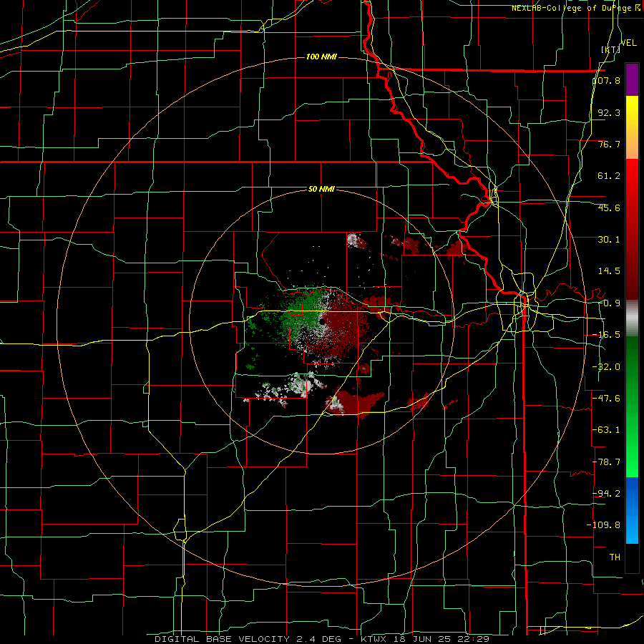Select the 30.1 legend value
Image resolution: width=644 pixels, height=644 pixels.
pyautogui.click(x=609, y=240)
